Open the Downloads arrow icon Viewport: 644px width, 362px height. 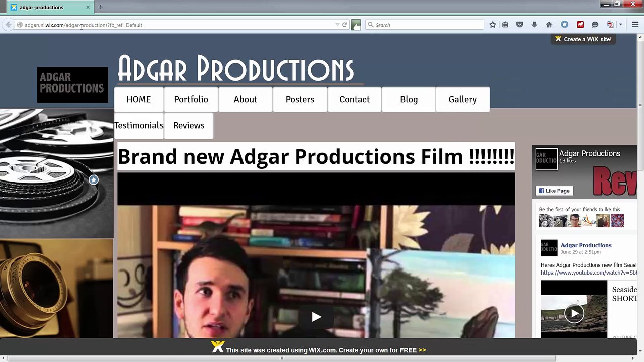pyautogui.click(x=534, y=25)
